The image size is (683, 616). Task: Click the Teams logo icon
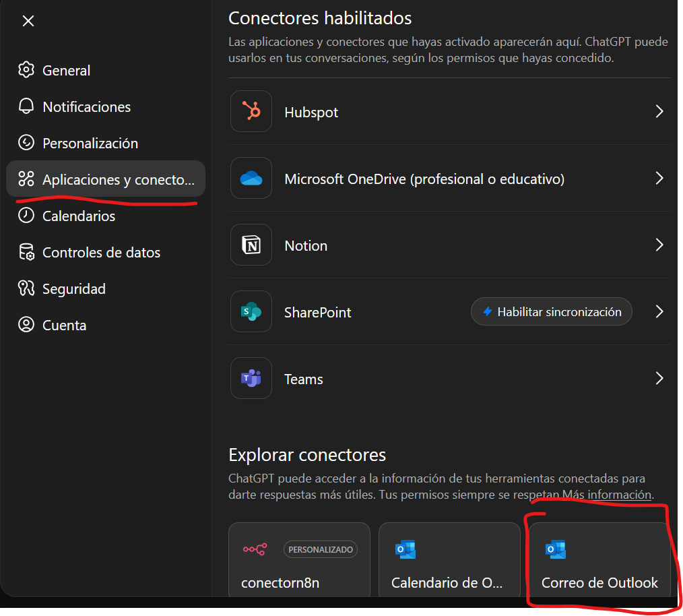[251, 379]
